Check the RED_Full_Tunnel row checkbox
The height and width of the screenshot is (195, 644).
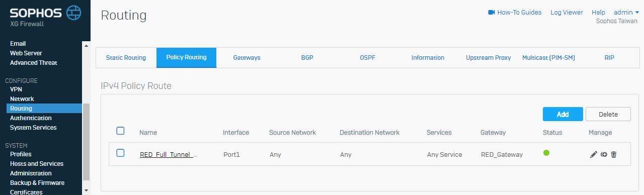[x=120, y=153]
